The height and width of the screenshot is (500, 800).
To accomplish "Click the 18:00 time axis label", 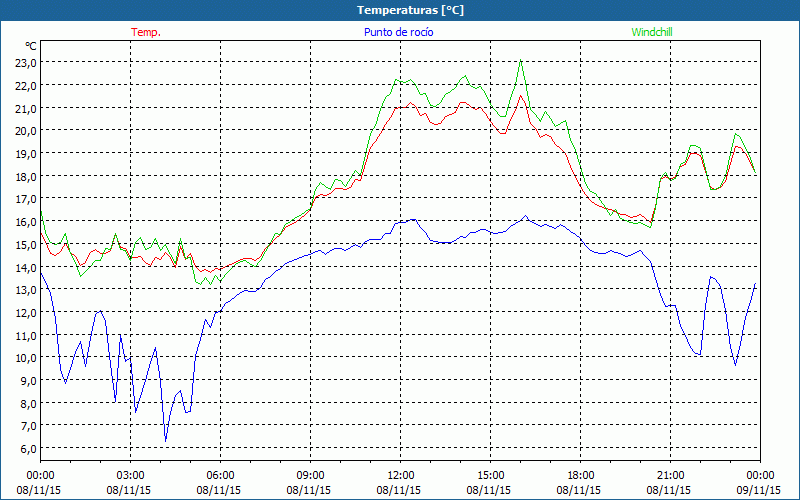I will [x=581, y=476].
